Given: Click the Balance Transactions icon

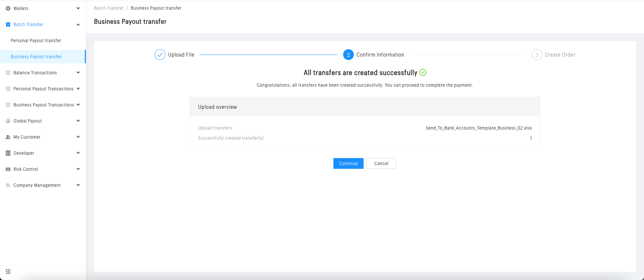Looking at the screenshot, I should tap(8, 73).
